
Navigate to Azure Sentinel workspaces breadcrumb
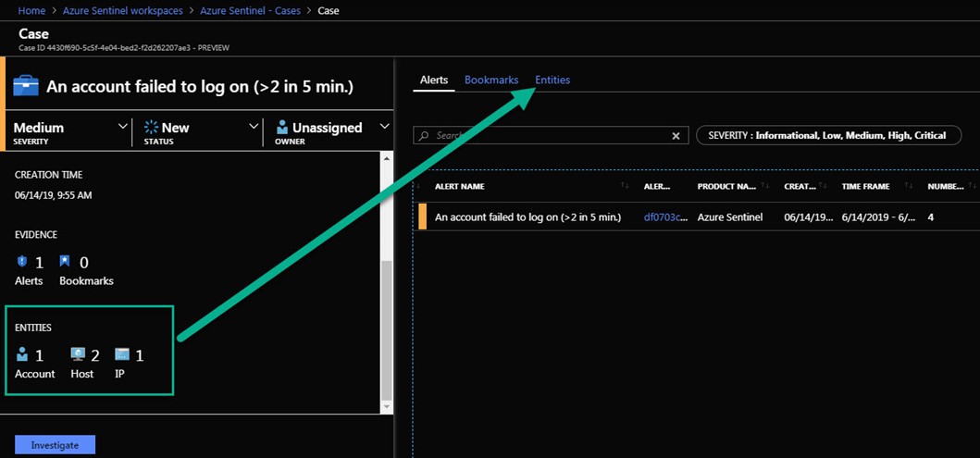pyautogui.click(x=125, y=11)
